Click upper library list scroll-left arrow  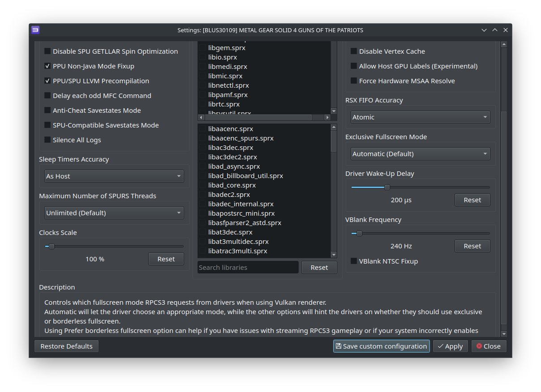(x=201, y=118)
